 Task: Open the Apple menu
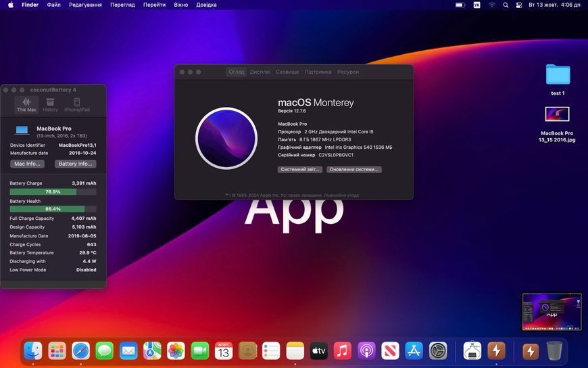coord(11,5)
